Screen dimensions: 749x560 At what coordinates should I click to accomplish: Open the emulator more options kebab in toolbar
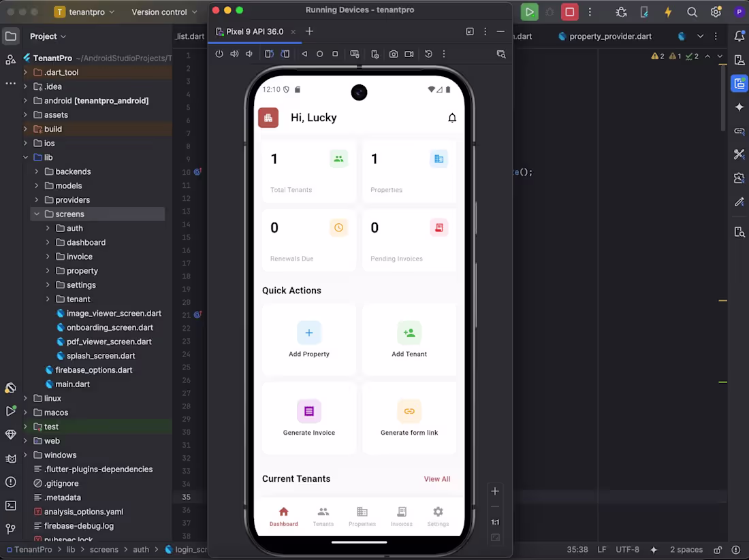(444, 54)
